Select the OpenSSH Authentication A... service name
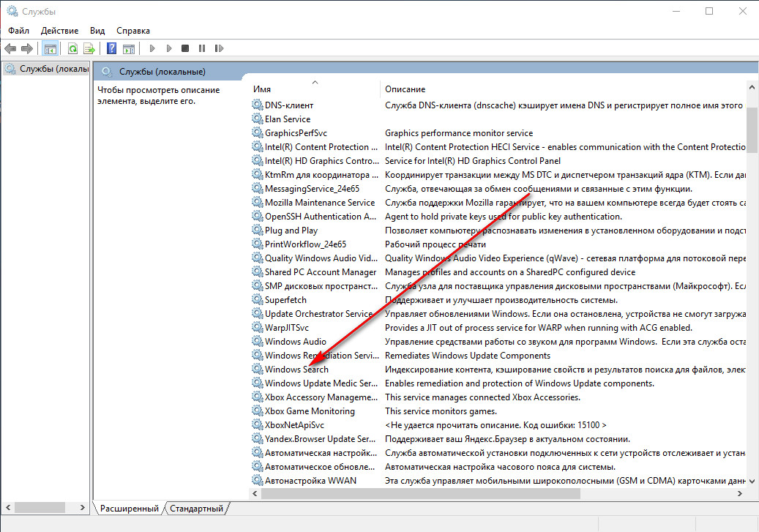This screenshot has height=532, width=759. (x=321, y=217)
